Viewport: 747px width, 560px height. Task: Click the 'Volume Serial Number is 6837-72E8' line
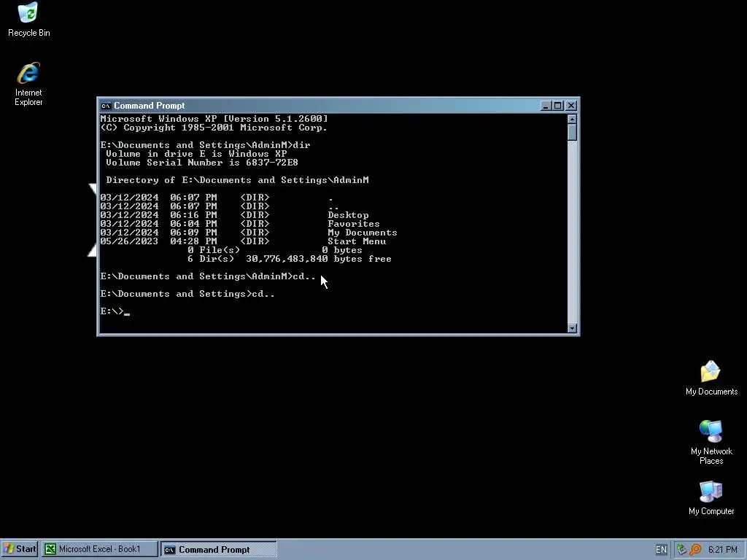[x=202, y=163]
